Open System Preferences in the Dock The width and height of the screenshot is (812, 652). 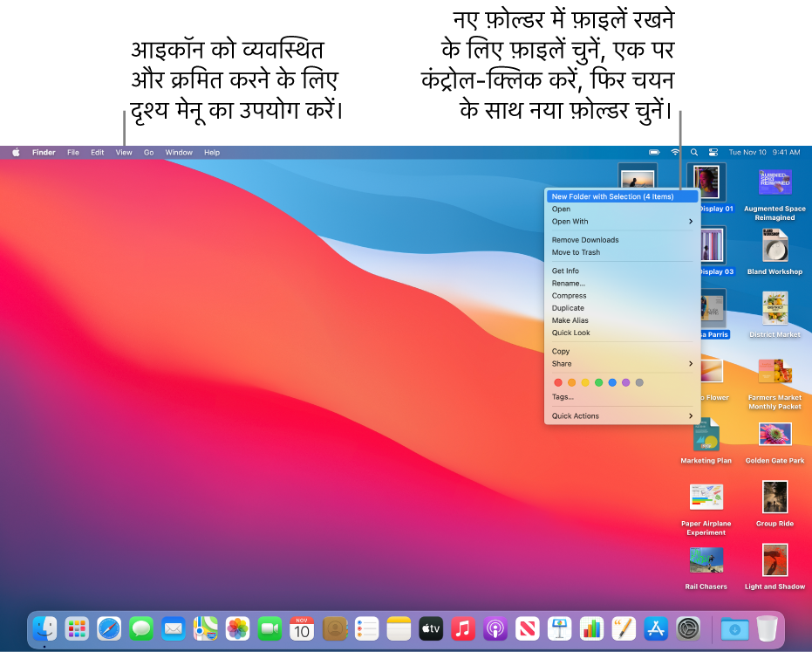[688, 629]
